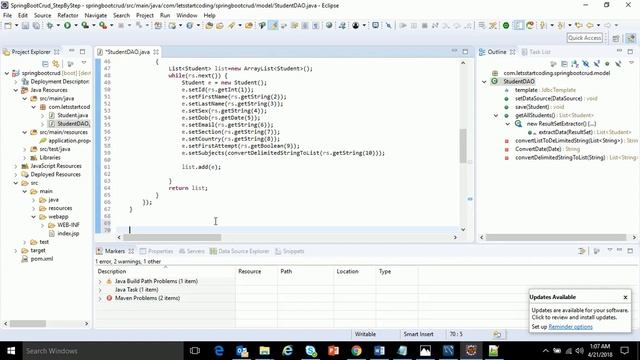Open the Window menu
The width and height of the screenshot is (640, 360).
[x=187, y=16]
